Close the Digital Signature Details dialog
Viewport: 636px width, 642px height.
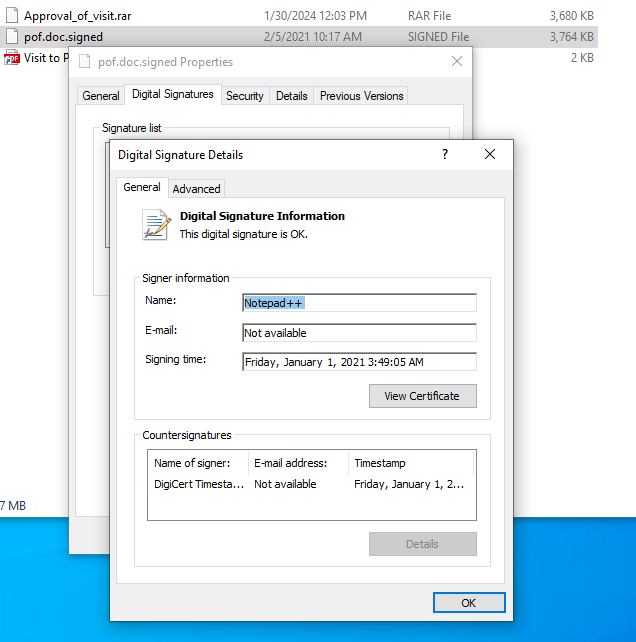pos(490,154)
